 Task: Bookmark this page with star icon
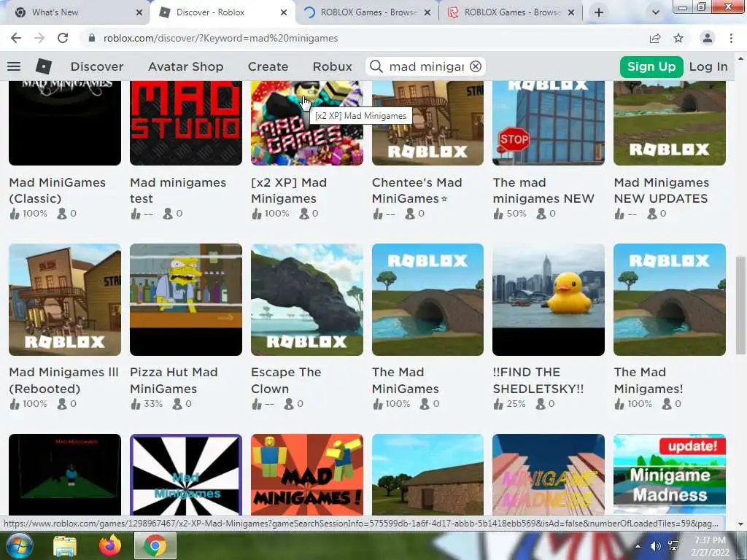[678, 38]
